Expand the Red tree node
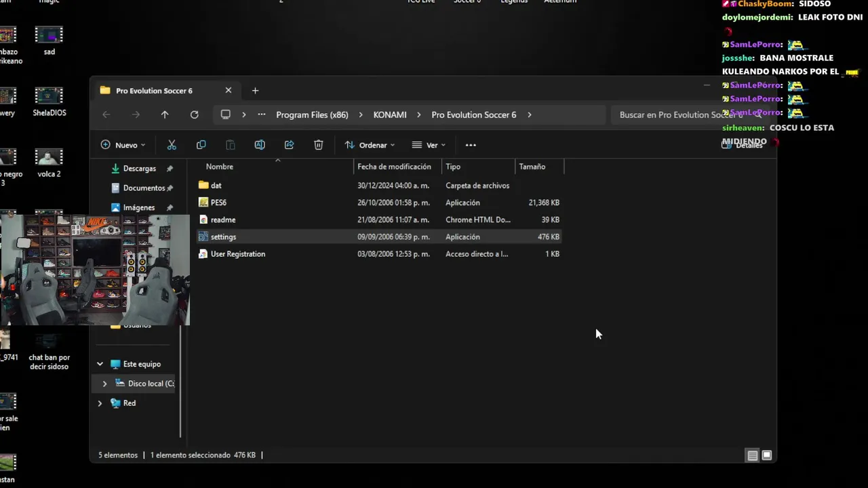Viewport: 868px width, 488px height. [100, 403]
